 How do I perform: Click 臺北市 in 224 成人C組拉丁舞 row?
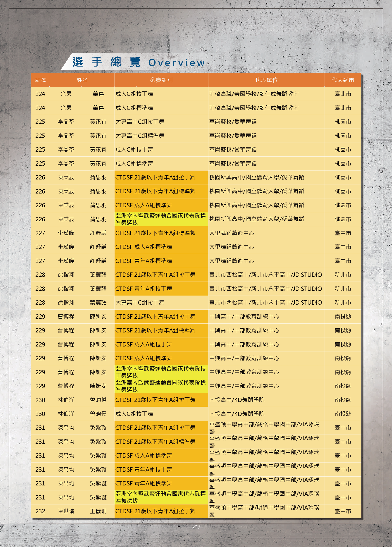pos(343,94)
